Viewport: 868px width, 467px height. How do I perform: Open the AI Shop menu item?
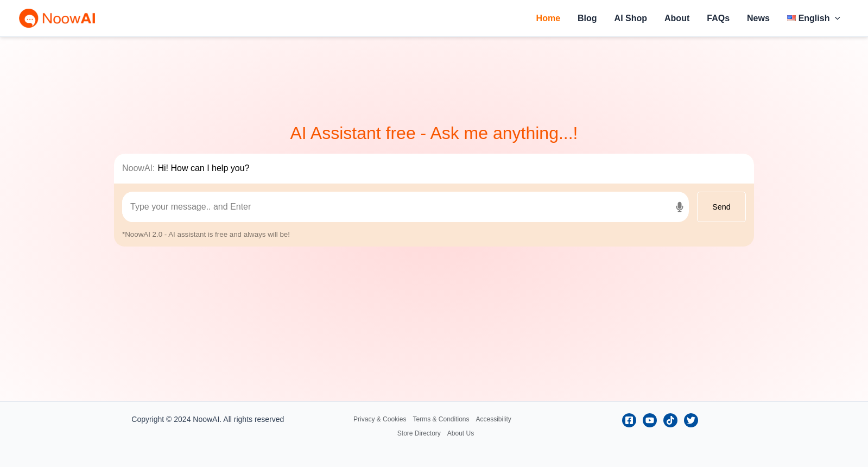[x=630, y=18]
